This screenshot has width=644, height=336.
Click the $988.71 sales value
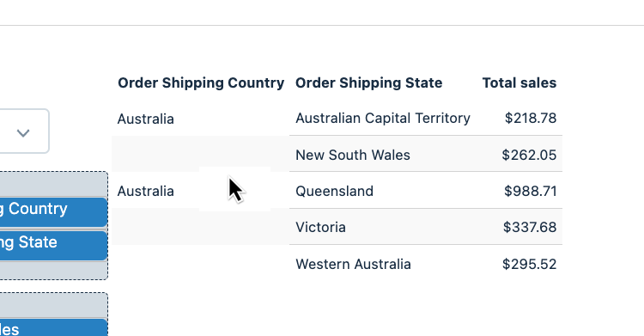(531, 192)
